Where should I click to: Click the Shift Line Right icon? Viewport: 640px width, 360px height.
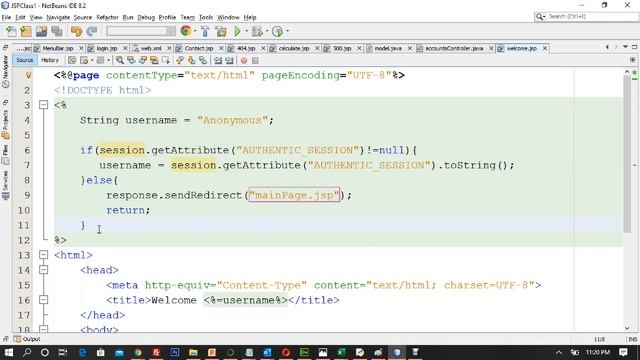[229, 60]
